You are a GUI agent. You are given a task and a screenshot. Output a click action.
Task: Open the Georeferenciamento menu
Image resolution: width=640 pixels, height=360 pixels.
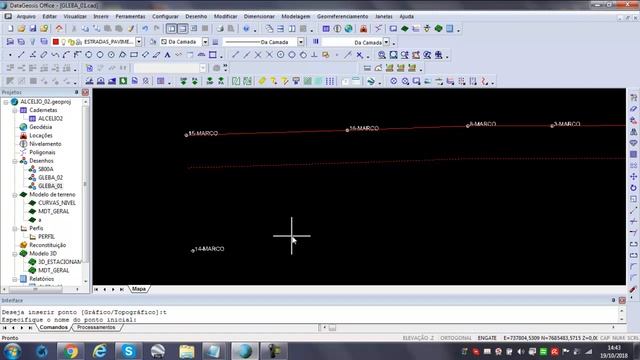click(x=342, y=16)
